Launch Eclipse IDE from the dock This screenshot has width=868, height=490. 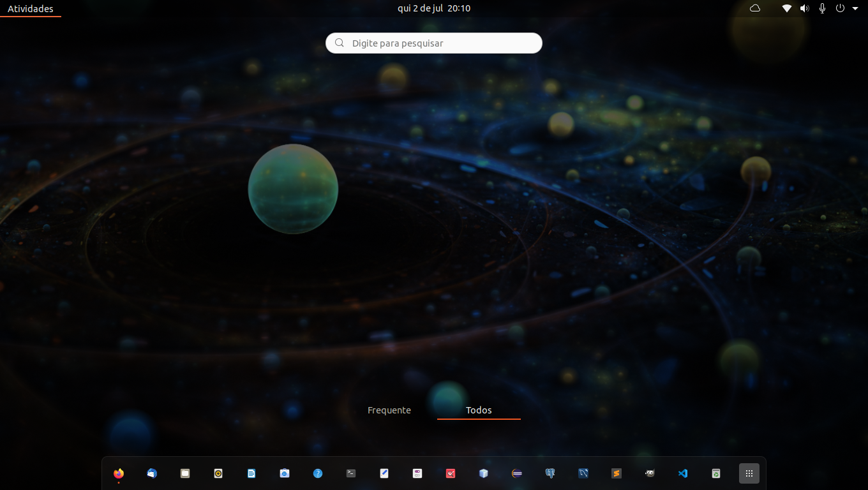(x=517, y=473)
